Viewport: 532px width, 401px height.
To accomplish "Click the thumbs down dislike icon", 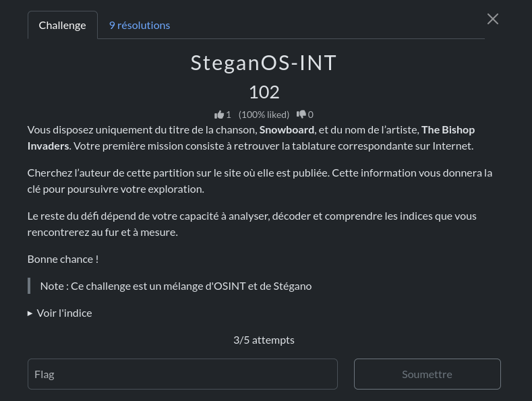I will click(301, 115).
